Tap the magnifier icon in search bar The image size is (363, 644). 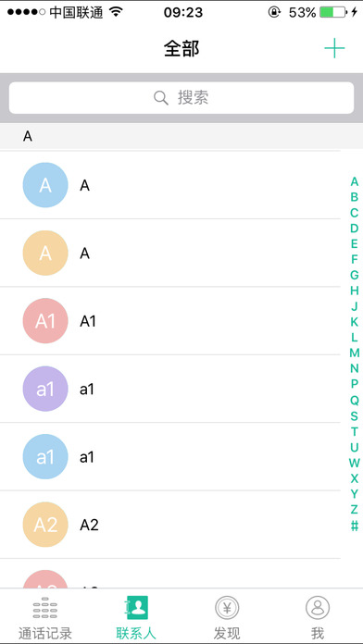161,98
